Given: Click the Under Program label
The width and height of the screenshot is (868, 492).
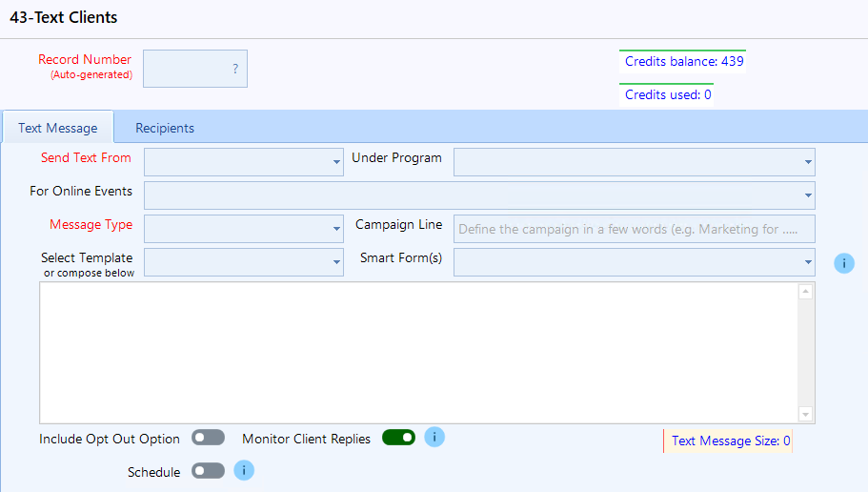Looking at the screenshot, I should click(x=397, y=158).
